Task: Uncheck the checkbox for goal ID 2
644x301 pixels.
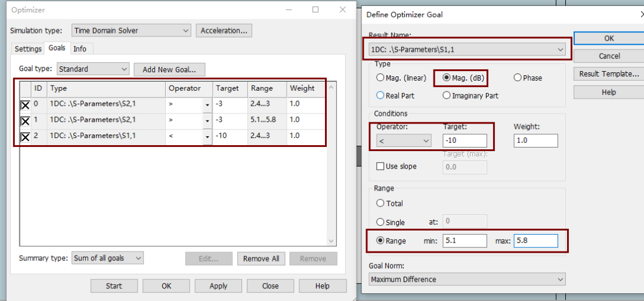Action: point(25,137)
